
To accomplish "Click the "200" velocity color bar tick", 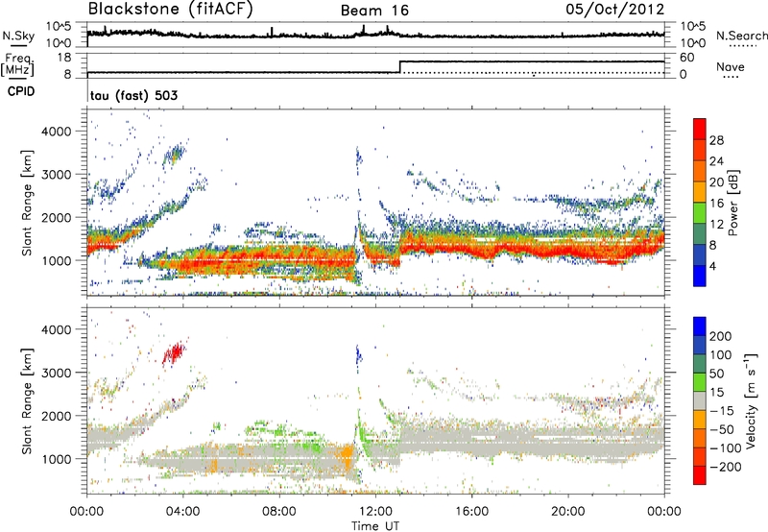I will (x=721, y=336).
